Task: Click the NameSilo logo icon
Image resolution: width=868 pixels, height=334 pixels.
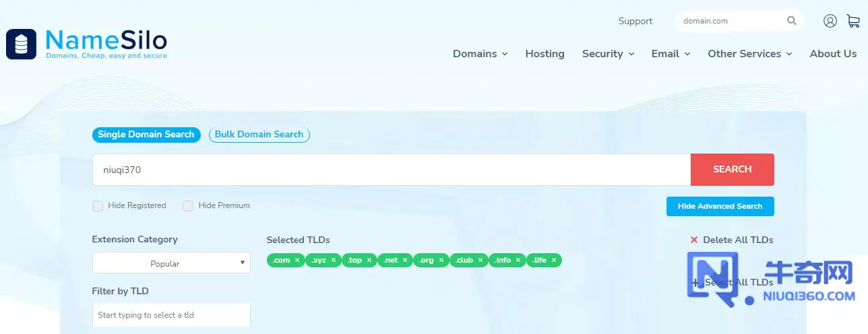Action: (x=21, y=44)
